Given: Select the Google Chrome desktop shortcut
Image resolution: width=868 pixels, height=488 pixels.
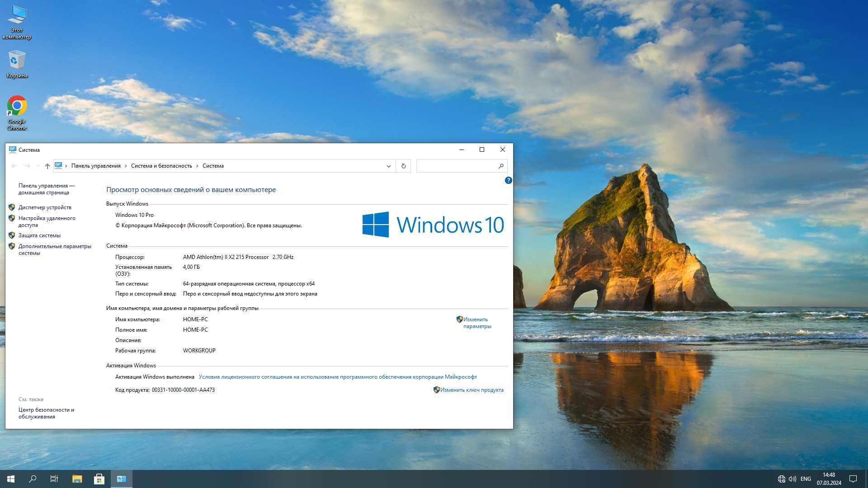Looking at the screenshot, I should [x=17, y=113].
